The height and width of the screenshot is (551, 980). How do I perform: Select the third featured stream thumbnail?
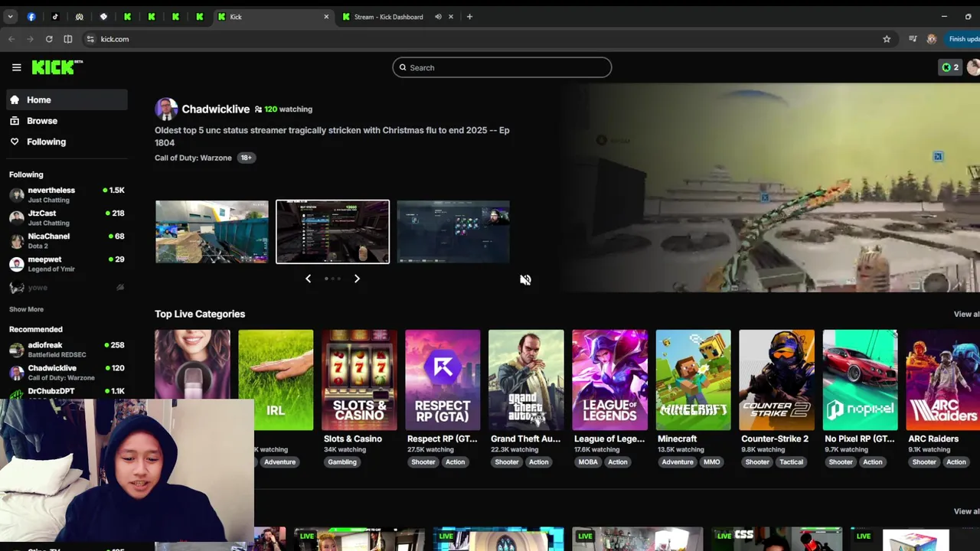(453, 232)
